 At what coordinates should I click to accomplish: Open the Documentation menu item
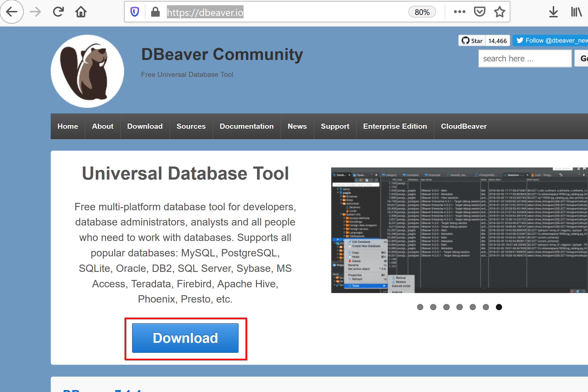(x=247, y=126)
